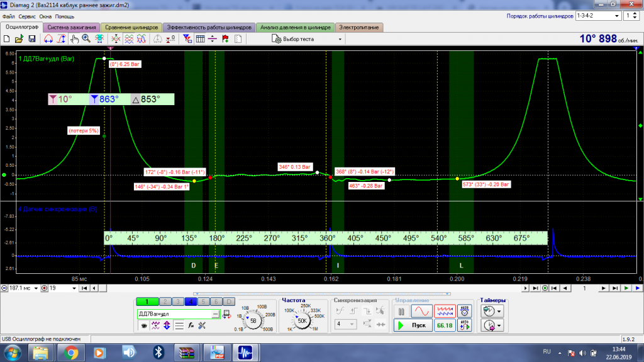Click the channel swap icon next to ДД7Bar+удл

[226, 314]
